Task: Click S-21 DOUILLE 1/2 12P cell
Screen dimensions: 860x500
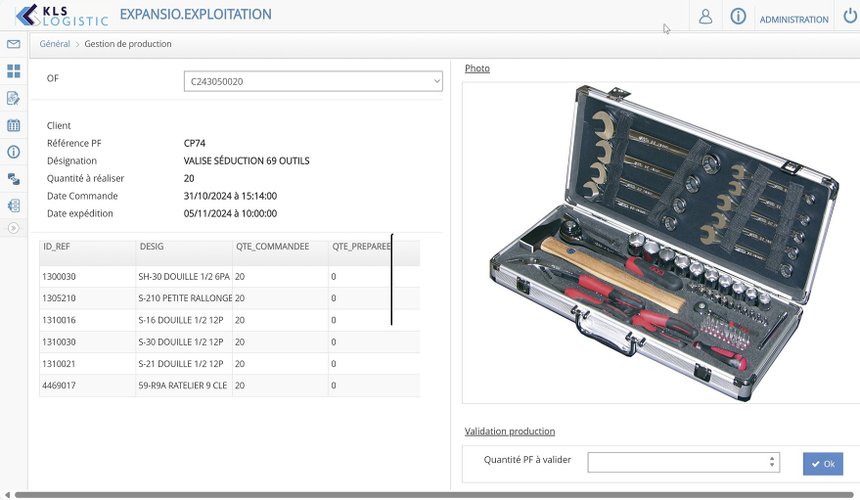Action: point(184,364)
